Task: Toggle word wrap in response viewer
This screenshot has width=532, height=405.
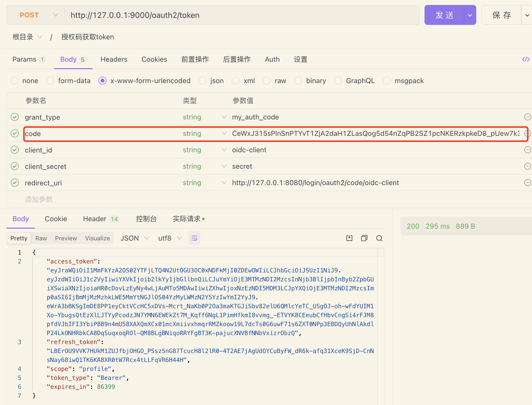Action: point(194,238)
